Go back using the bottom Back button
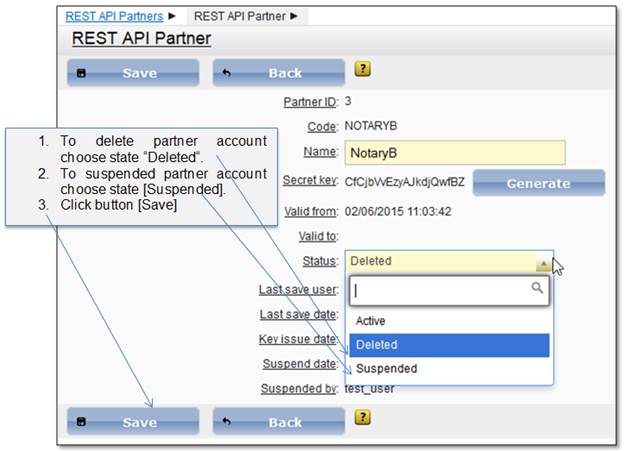Screen dimensions: 624x451 (273, 422)
